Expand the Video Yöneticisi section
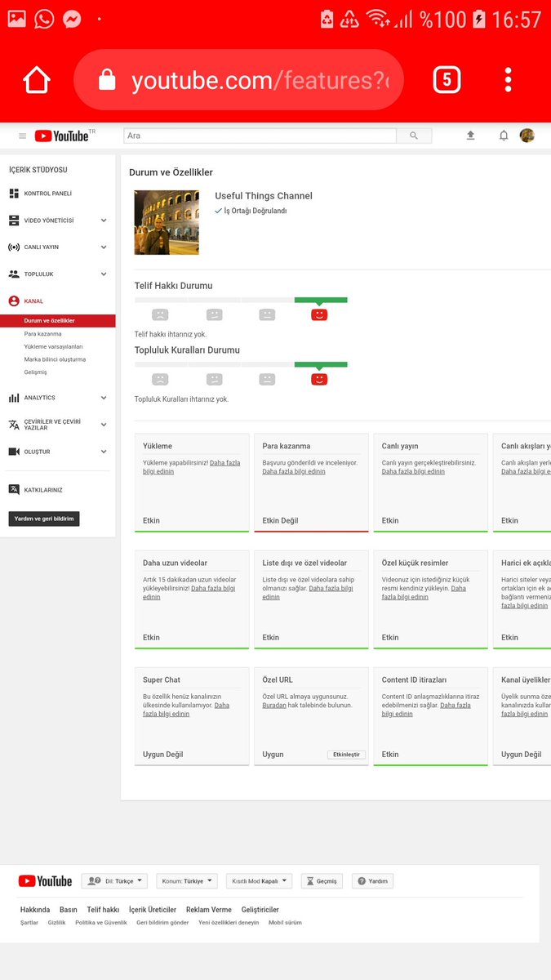Viewport: 551px width, 980px height. [104, 220]
